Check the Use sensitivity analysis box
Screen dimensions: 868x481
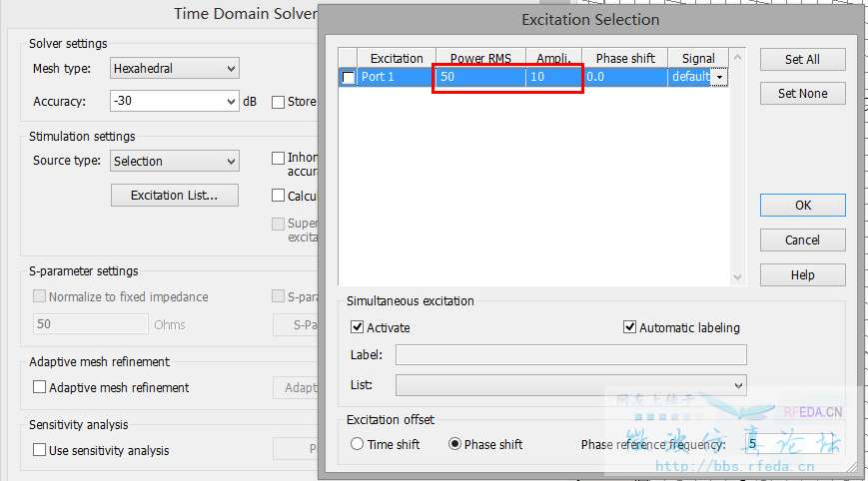tap(39, 450)
